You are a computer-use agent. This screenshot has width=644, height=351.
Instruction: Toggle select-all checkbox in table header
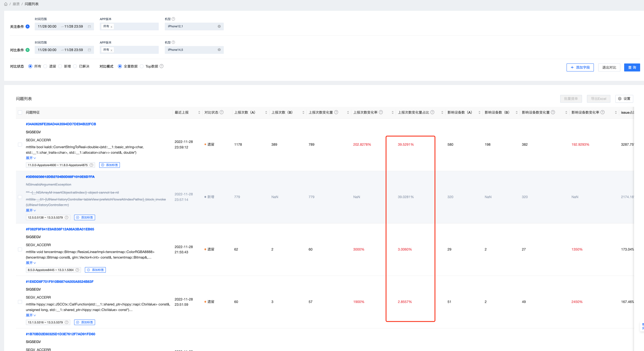pyautogui.click(x=20, y=113)
